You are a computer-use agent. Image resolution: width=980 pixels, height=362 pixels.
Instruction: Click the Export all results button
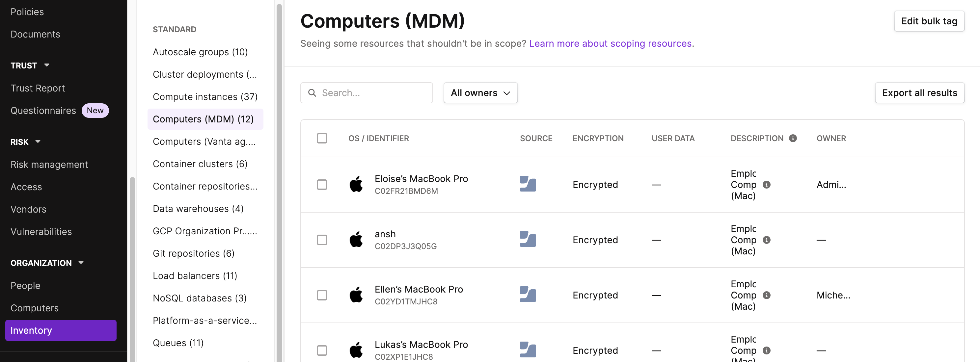click(919, 93)
